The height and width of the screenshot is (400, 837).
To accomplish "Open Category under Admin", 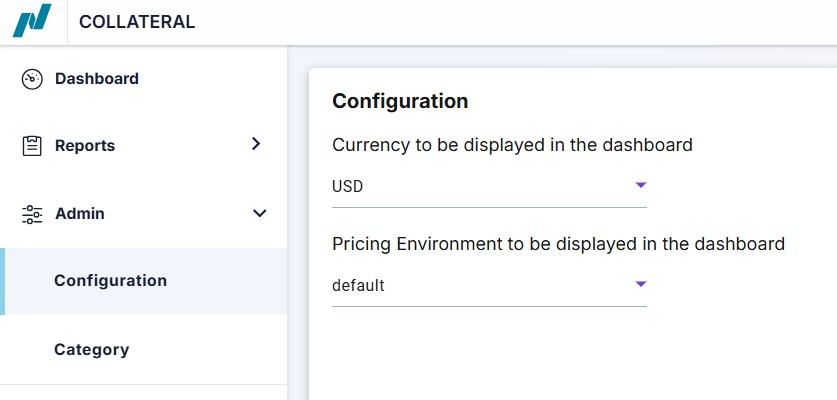I will click(92, 350).
